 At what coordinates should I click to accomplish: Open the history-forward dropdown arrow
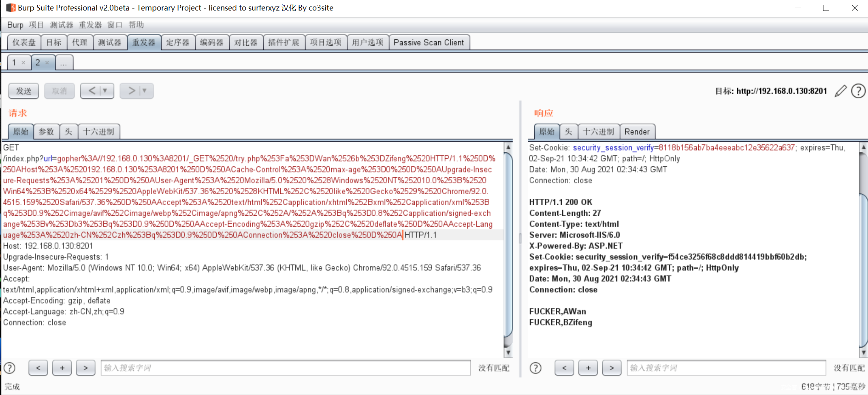coord(145,91)
